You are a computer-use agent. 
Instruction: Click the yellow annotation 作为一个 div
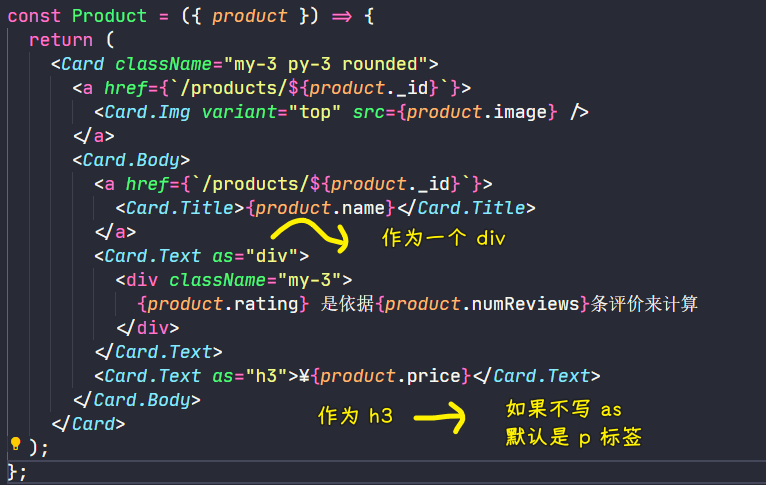point(444,239)
